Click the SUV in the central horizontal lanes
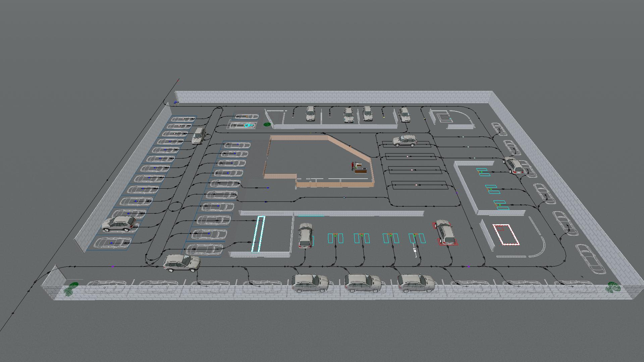This screenshot has width=644, height=362. [405, 141]
